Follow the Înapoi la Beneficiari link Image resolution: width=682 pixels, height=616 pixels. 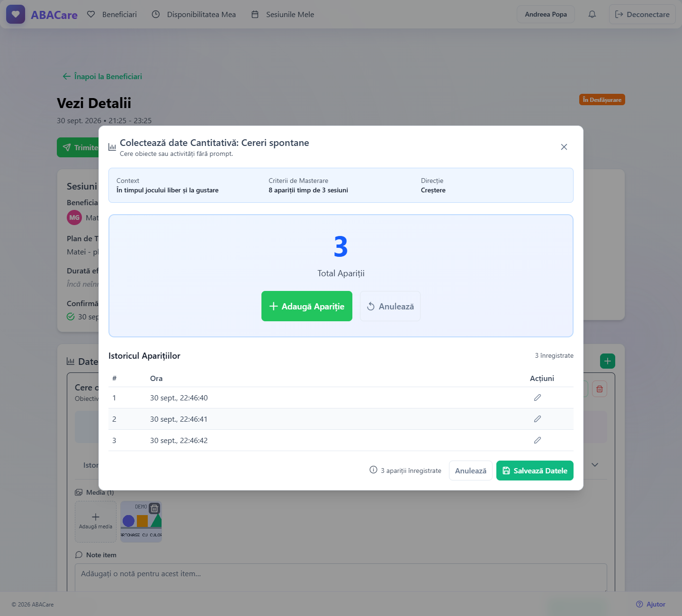(x=102, y=76)
